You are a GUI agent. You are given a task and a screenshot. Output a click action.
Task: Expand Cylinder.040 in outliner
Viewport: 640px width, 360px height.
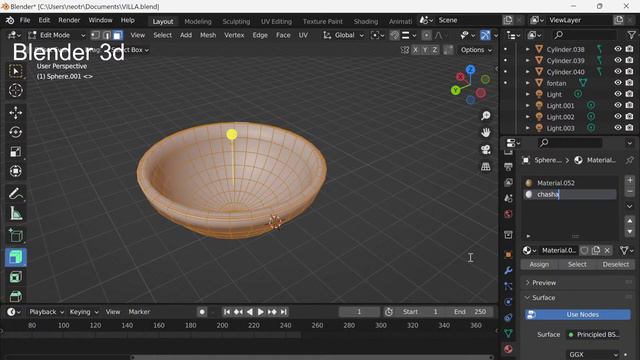pos(527,72)
